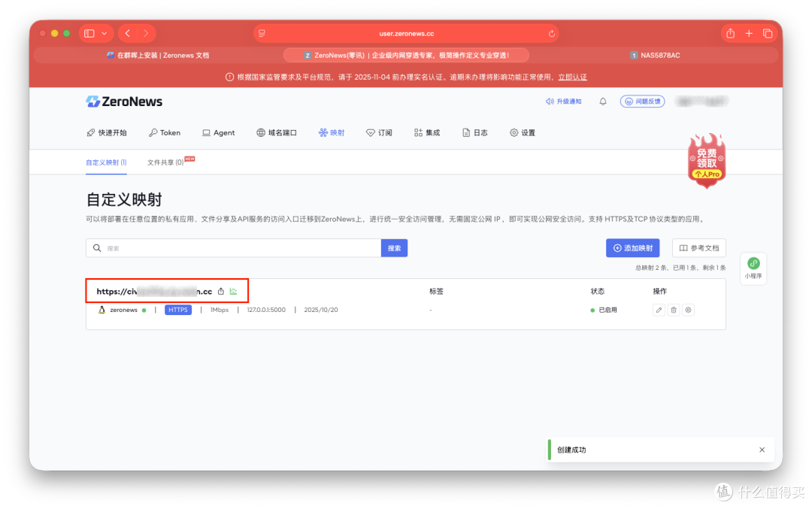Click the https mapping URL
The width and height of the screenshot is (812, 509).
pos(154,292)
